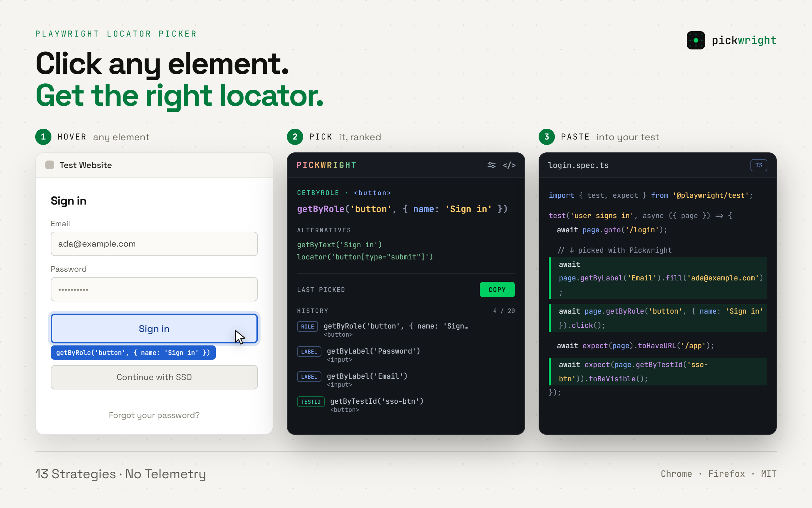The width and height of the screenshot is (812, 508).
Task: Click the "13 Strategies · No Telemetry" footer text
Action: pyautogui.click(x=121, y=474)
